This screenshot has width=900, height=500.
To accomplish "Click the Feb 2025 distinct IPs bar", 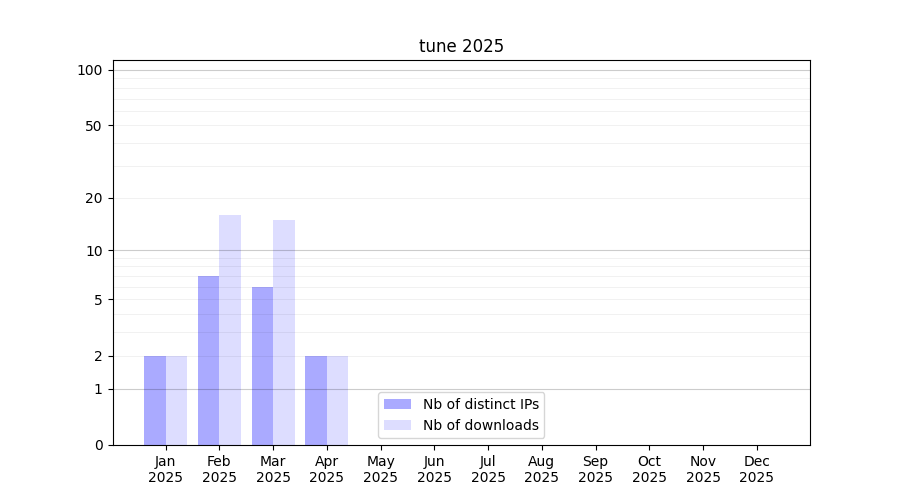I will pyautogui.click(x=208, y=360).
